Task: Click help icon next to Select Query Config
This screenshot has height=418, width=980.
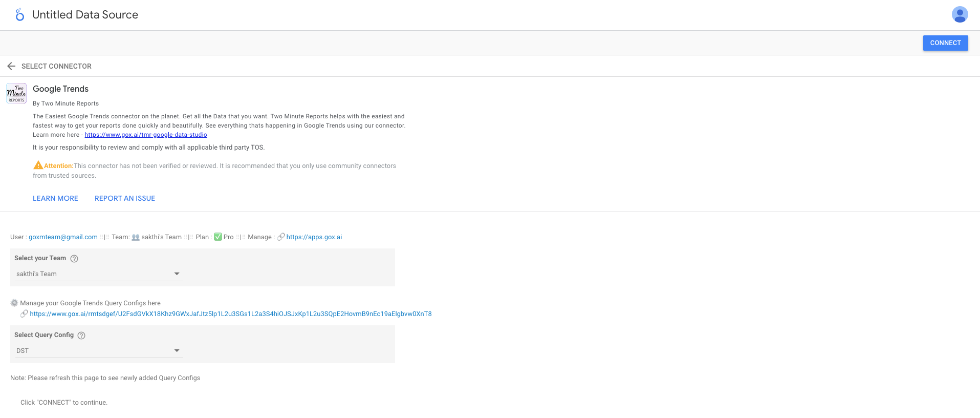Action: (81, 336)
